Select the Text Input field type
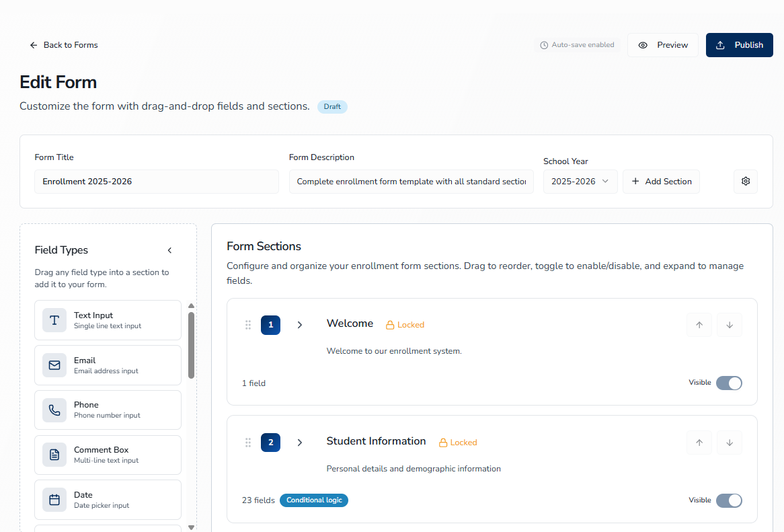Screen dimensions: 784x532 [x=108, y=320]
